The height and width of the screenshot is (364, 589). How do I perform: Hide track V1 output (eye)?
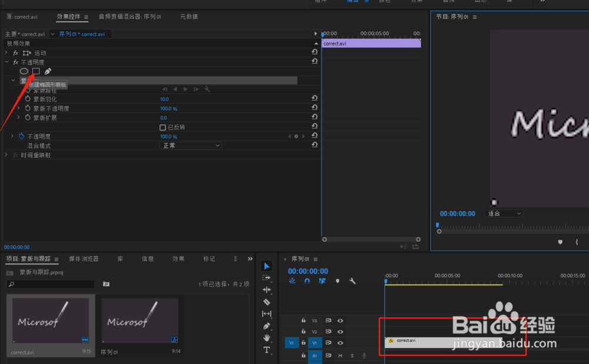click(340, 343)
